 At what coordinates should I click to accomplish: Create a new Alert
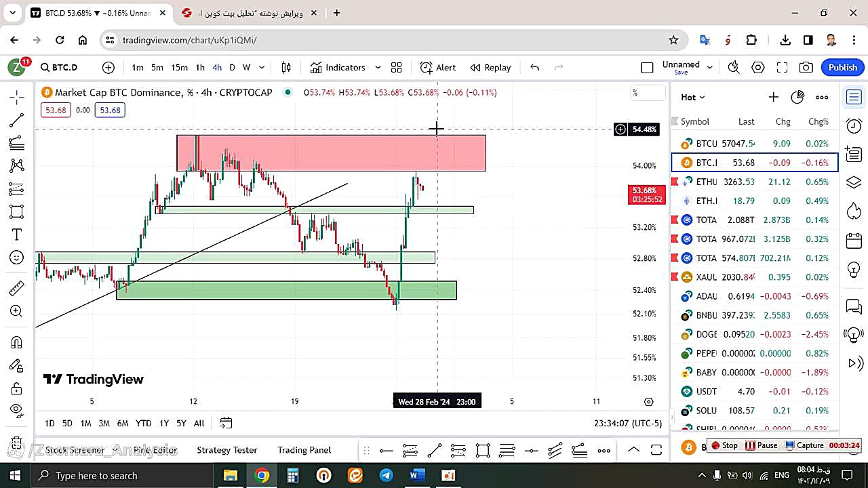pyautogui.click(x=438, y=67)
